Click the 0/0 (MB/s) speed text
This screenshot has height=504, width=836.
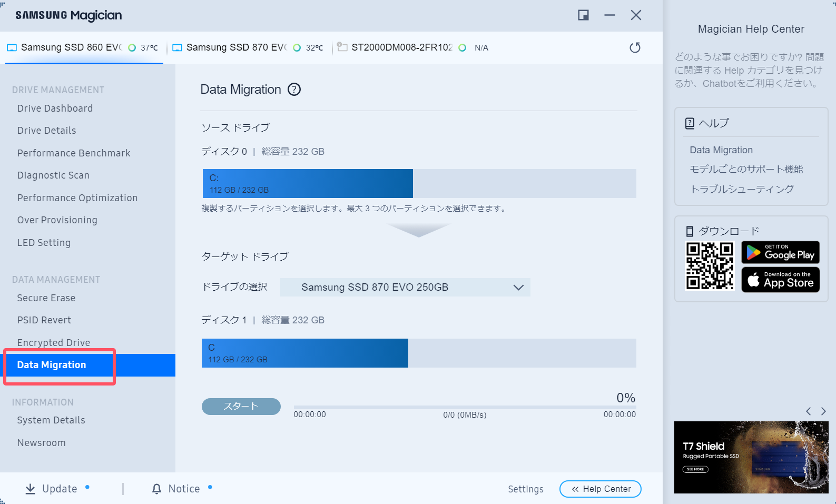click(465, 415)
